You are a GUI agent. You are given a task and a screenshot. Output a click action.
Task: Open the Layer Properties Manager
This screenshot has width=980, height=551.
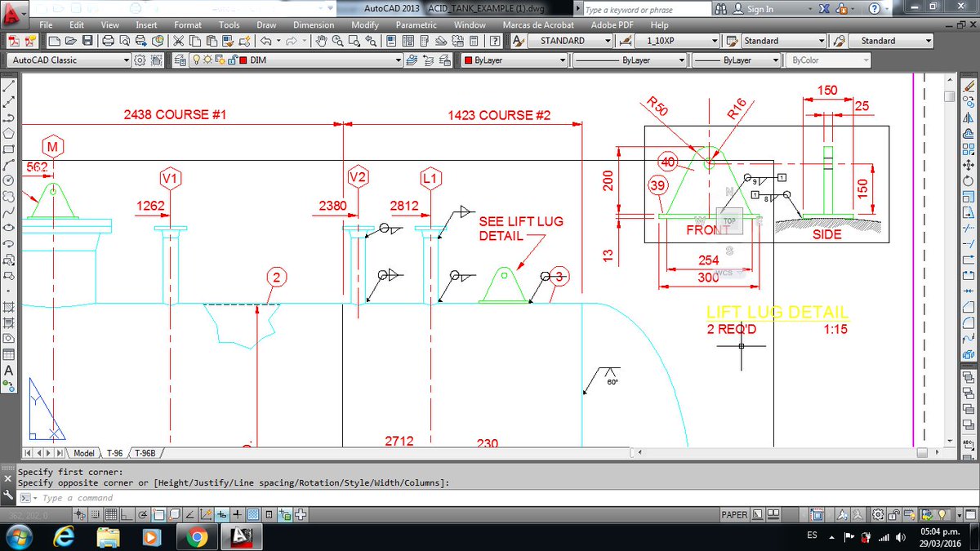click(181, 60)
